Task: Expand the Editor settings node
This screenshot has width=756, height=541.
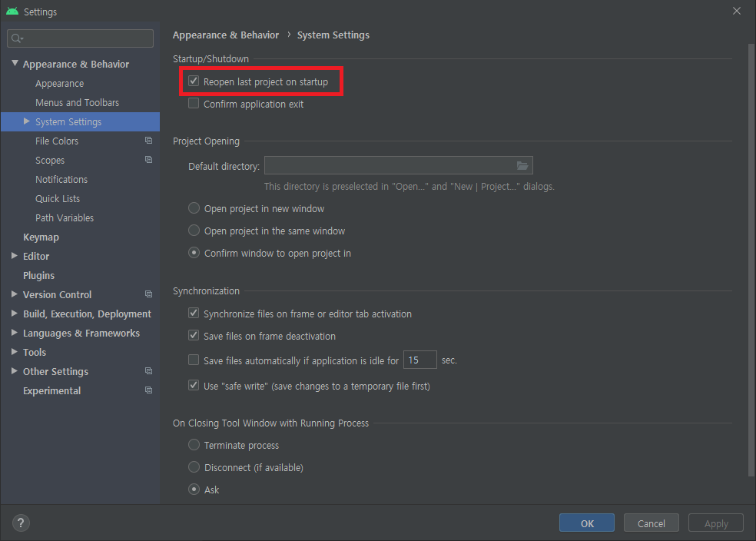Action: 15,256
